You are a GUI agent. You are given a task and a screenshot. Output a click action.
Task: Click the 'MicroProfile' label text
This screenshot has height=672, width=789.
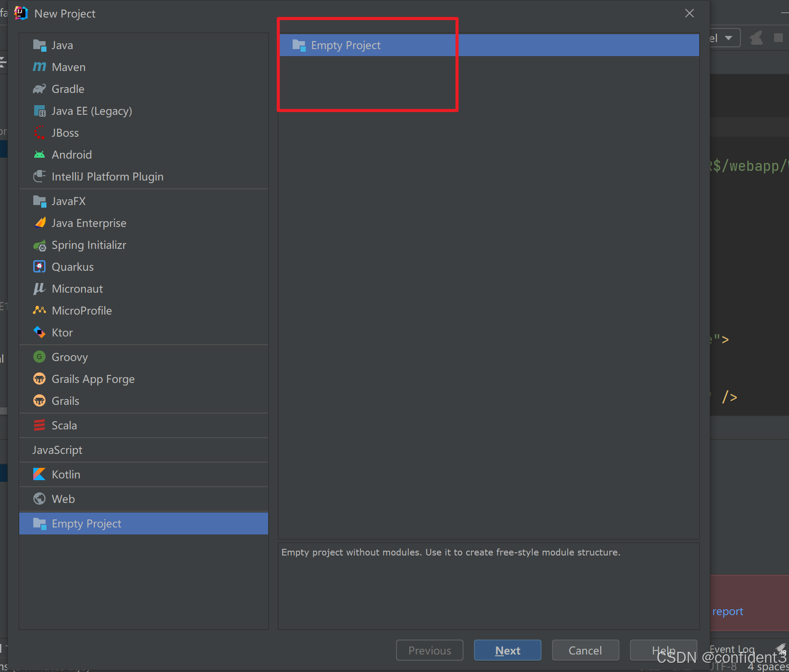(x=82, y=311)
